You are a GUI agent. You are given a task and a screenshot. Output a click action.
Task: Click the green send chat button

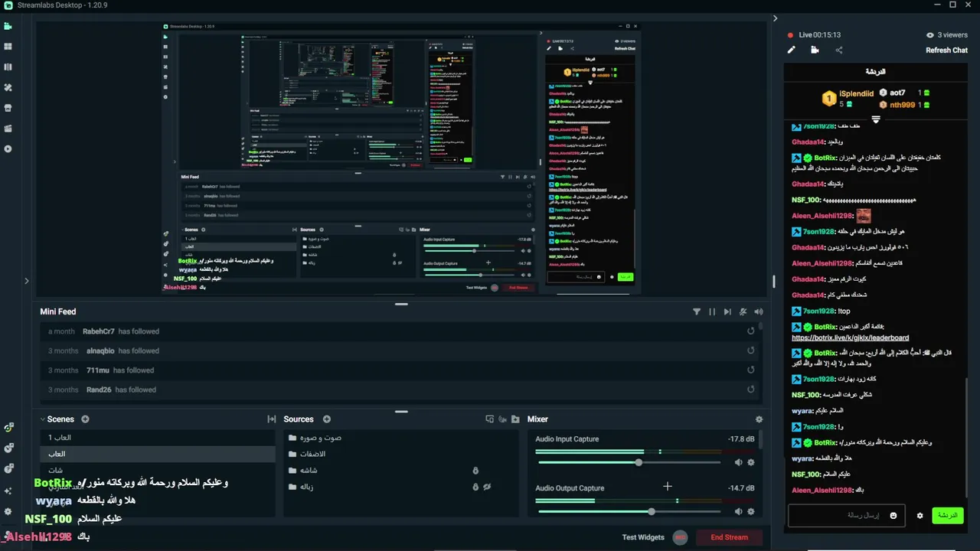pos(948,515)
